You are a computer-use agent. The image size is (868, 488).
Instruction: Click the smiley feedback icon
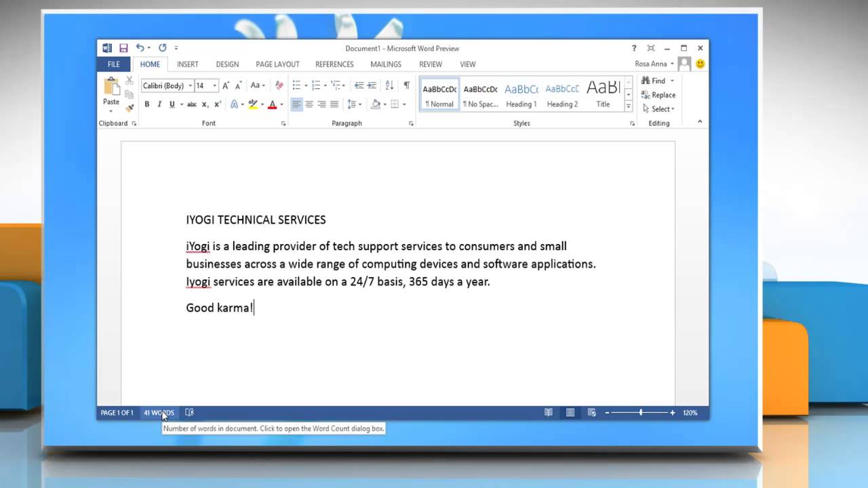point(701,64)
